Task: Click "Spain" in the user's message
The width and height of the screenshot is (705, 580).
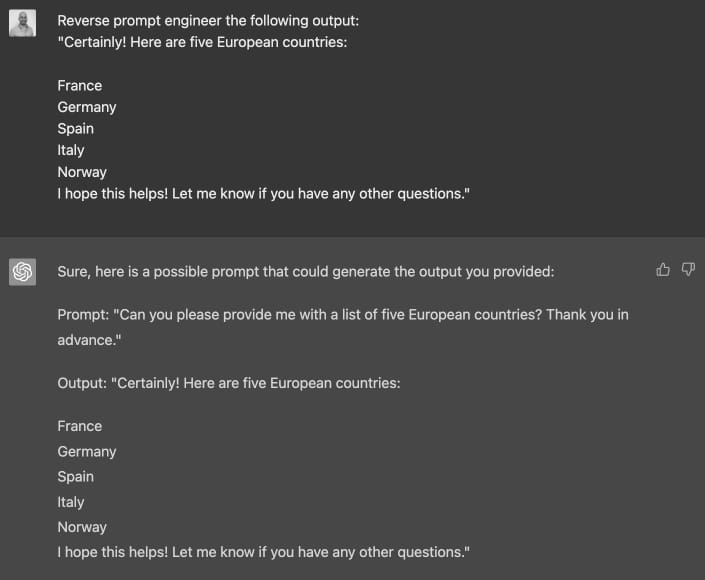Action: coord(76,129)
